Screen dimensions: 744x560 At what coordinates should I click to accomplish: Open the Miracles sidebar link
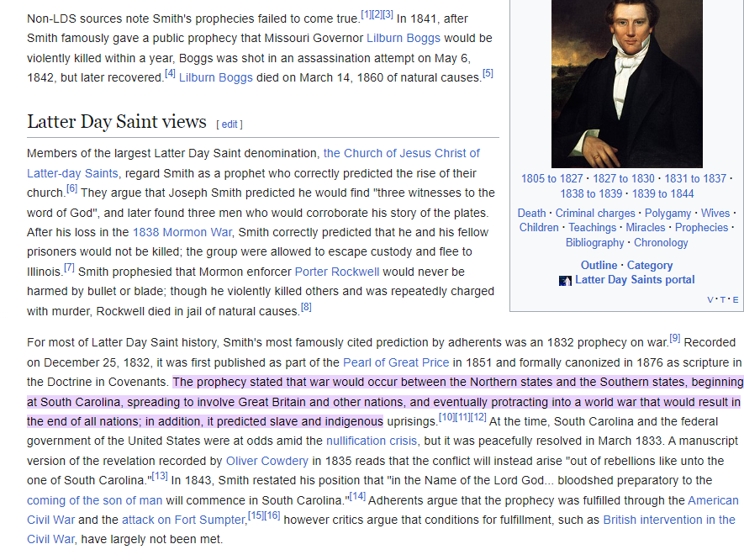click(646, 227)
